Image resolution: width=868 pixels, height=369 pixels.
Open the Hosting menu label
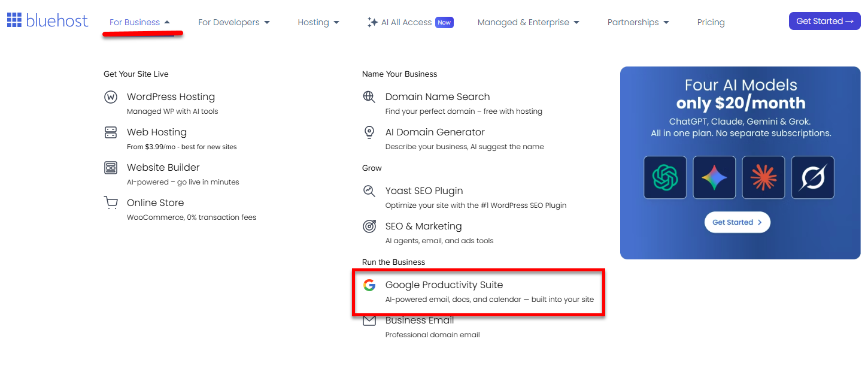(x=313, y=22)
